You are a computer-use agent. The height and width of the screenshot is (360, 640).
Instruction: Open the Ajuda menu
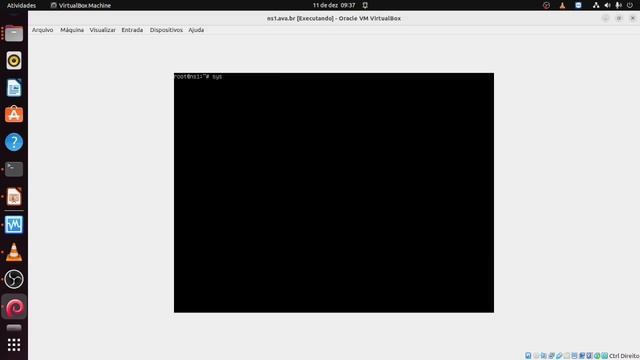[196, 30]
